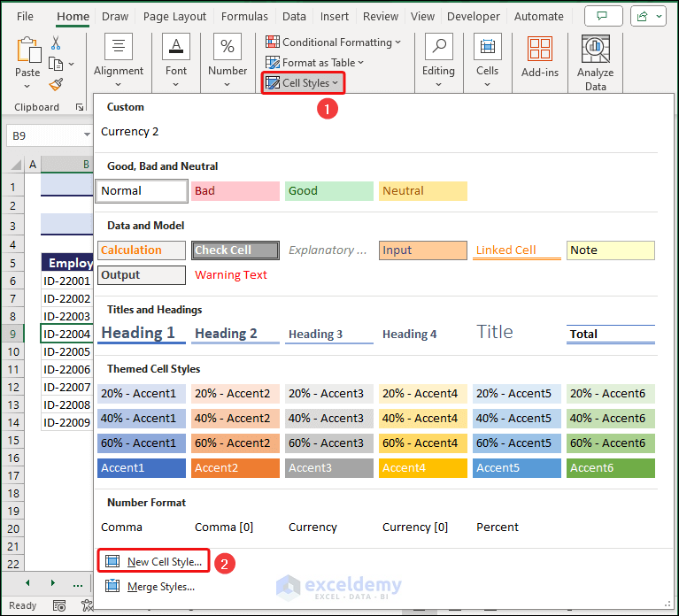Apply the Comma number format style
Viewport: 679px width, 616px height.
point(121,527)
